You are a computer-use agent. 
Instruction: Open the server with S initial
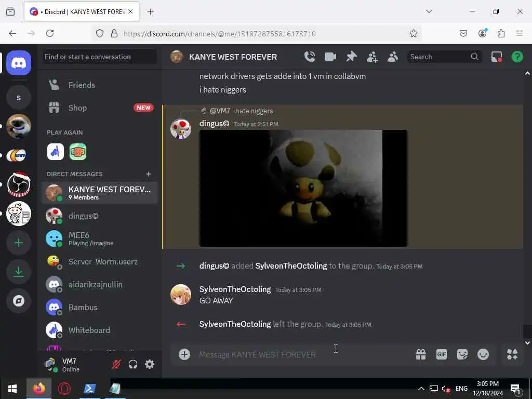coord(19,98)
